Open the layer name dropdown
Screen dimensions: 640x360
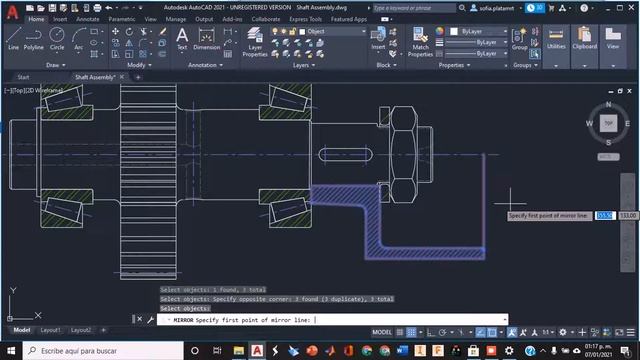tap(363, 31)
